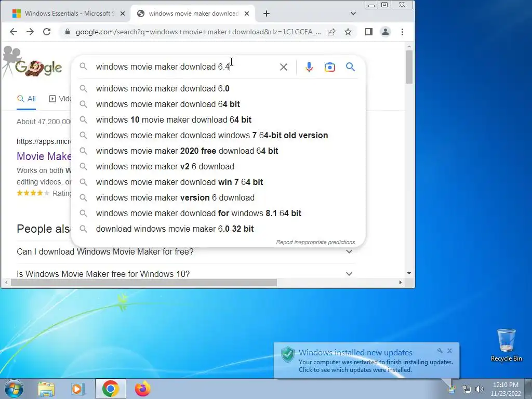Select suggestion "windows movie maker version 6 download"

click(x=219, y=198)
